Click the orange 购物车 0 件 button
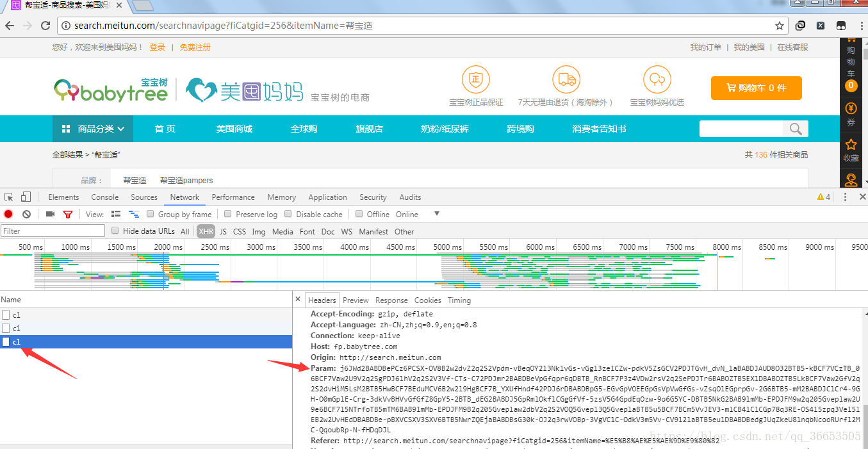 point(756,88)
